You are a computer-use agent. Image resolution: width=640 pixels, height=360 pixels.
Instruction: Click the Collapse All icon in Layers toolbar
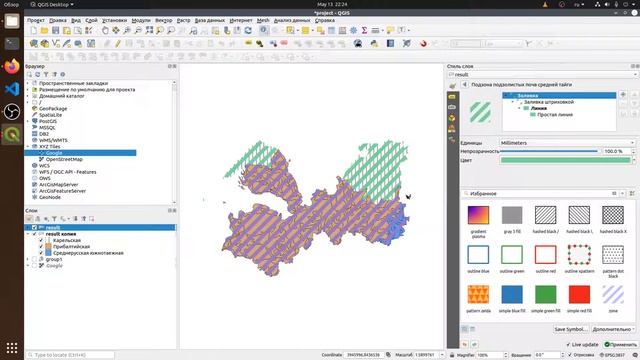click(84, 219)
